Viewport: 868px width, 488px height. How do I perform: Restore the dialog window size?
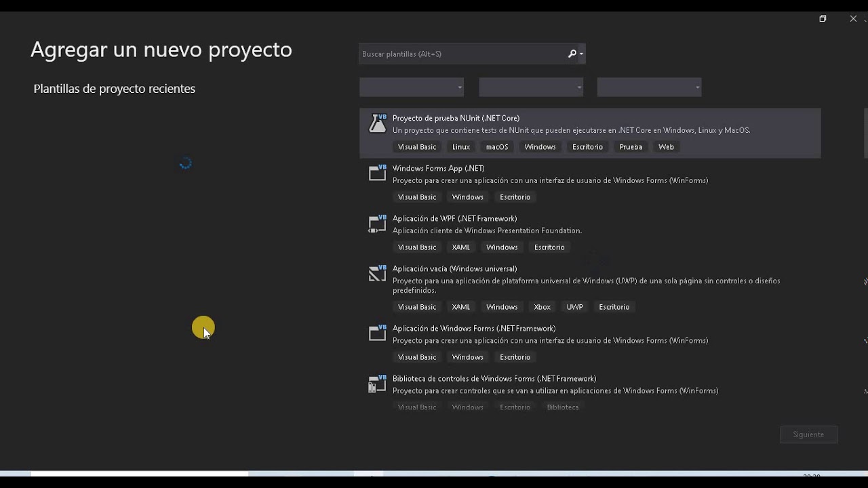(x=823, y=19)
